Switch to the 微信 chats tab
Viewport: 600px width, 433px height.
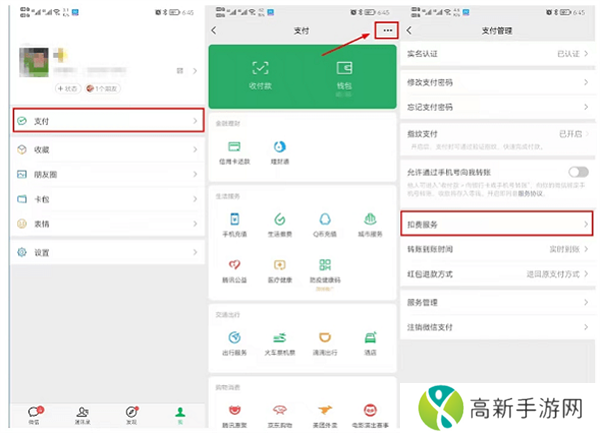point(35,415)
